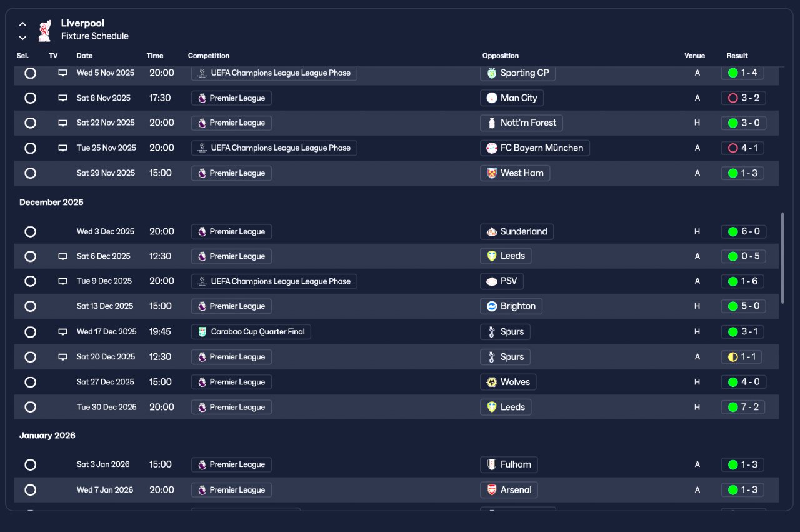Image resolution: width=800 pixels, height=532 pixels.
Task: Click the Sporting CP club badge
Action: click(492, 73)
